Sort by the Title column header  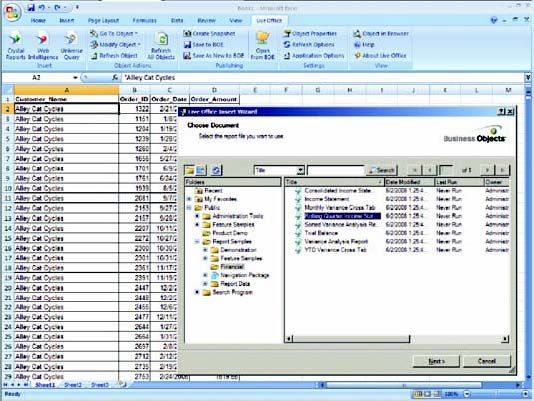[334, 182]
